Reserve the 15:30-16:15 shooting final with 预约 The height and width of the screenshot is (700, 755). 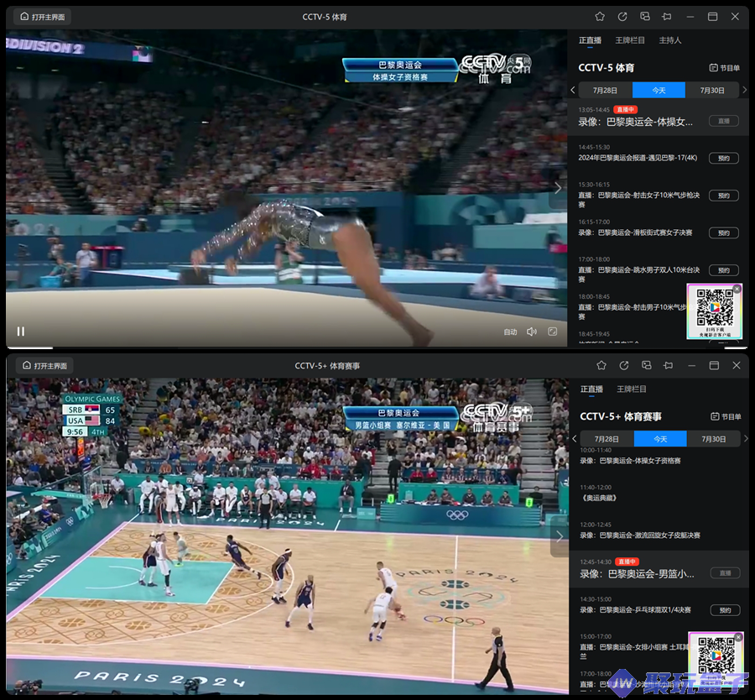click(x=724, y=196)
